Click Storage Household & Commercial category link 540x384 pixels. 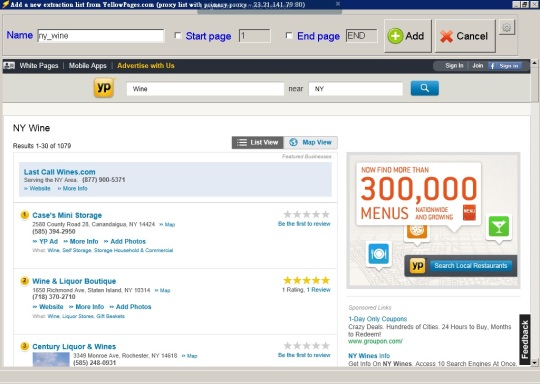tap(133, 250)
